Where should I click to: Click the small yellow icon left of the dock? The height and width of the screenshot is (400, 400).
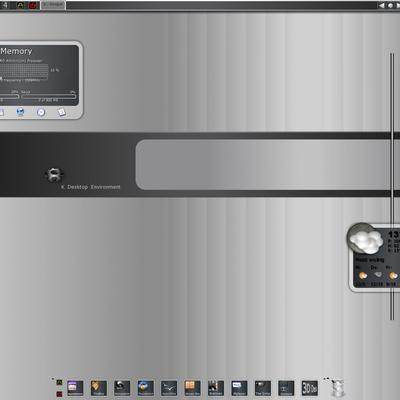(x=59, y=382)
